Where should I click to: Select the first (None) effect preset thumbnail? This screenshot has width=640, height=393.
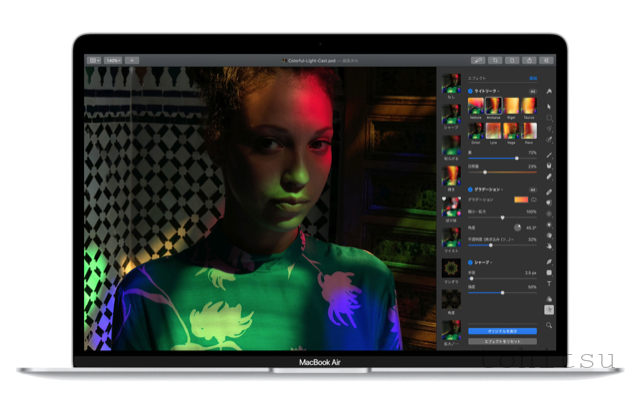coord(451,84)
